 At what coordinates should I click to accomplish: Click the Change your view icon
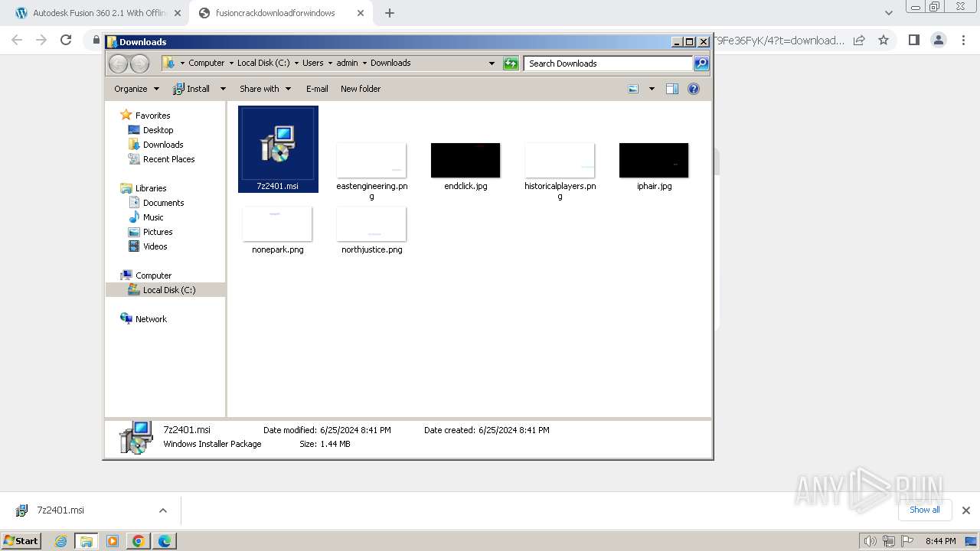634,89
